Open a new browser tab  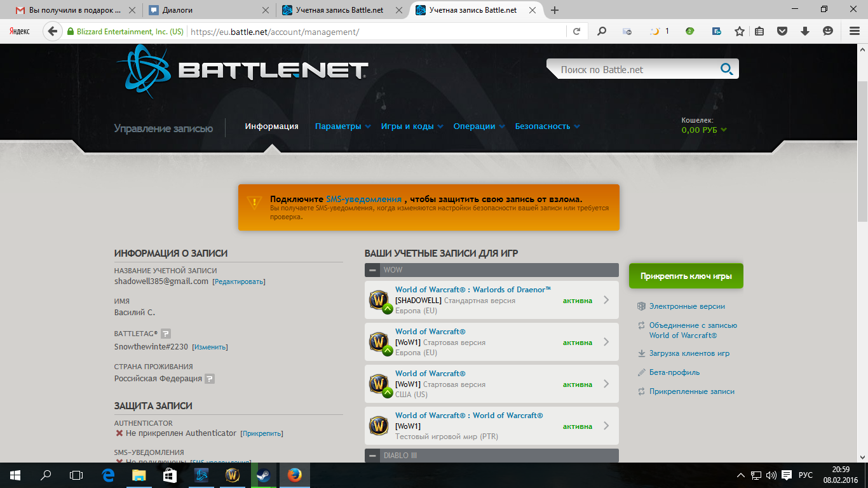click(x=555, y=10)
